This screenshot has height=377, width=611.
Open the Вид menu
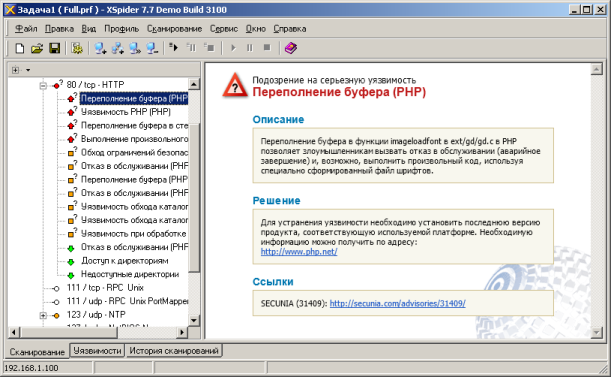click(x=89, y=29)
